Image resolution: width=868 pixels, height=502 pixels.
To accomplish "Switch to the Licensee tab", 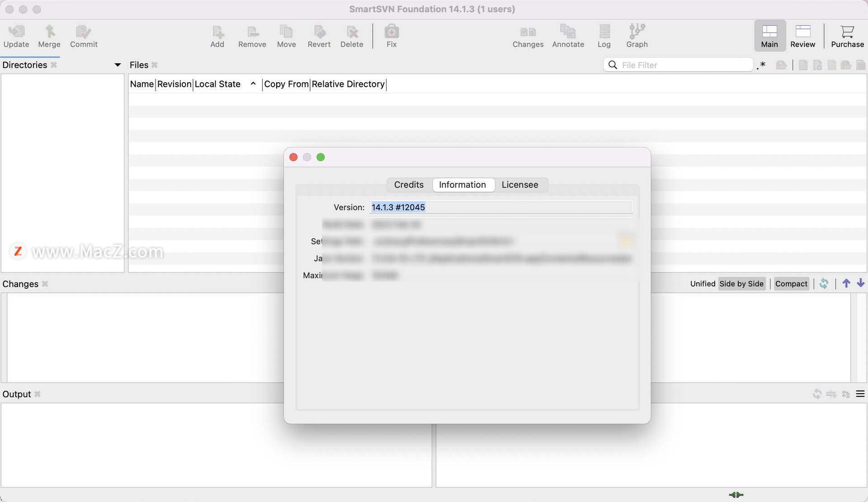I will pos(520,185).
